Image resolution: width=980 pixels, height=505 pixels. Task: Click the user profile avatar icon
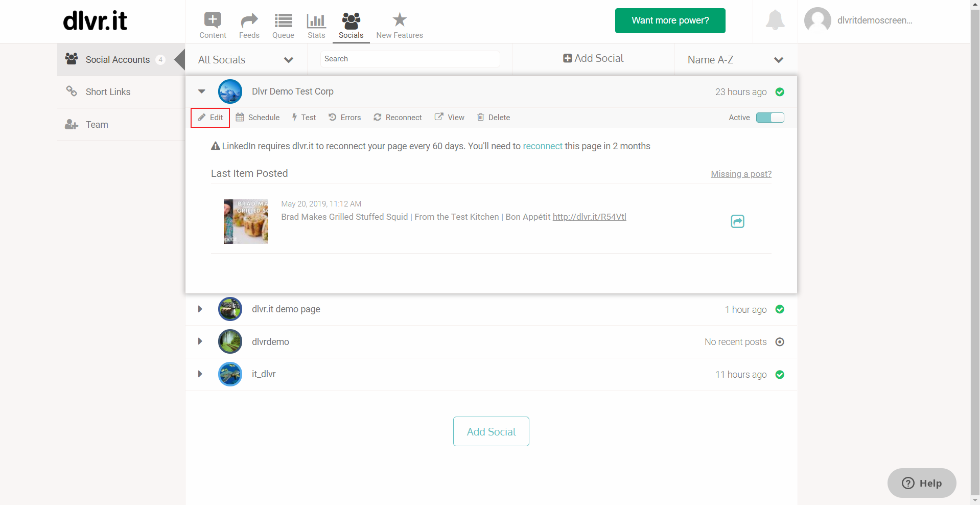(x=818, y=20)
